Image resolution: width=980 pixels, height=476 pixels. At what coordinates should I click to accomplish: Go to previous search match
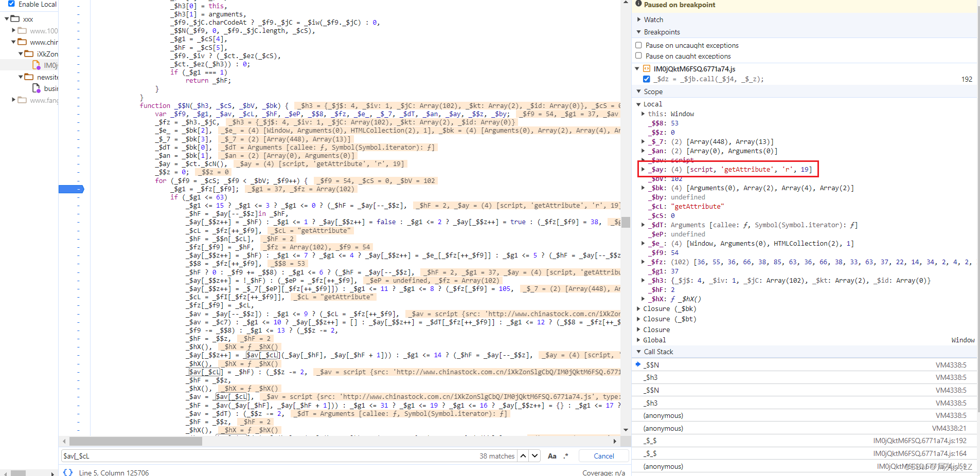523,455
